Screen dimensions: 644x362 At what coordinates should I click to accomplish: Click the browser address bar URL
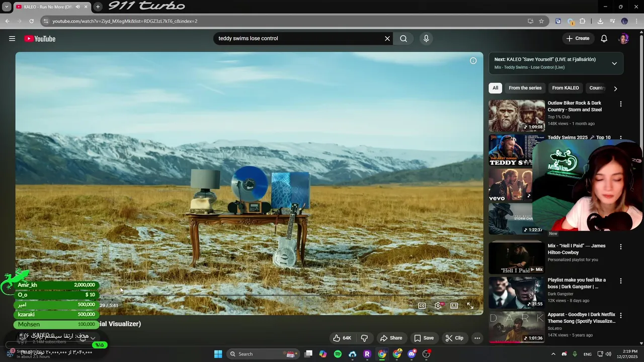tap(125, 21)
